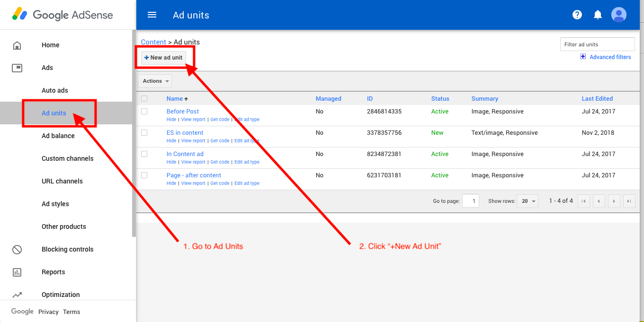Check the Page - after content checkbox
644x322 pixels.
tap(144, 175)
